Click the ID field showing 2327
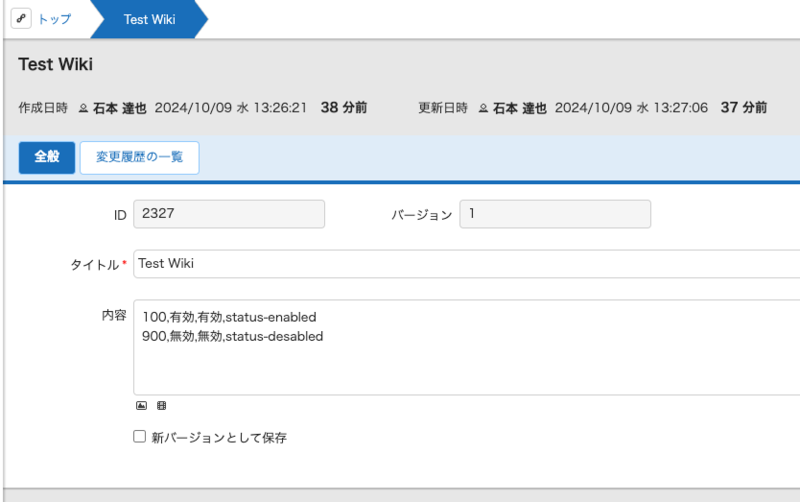This screenshot has width=800, height=502. coord(229,214)
